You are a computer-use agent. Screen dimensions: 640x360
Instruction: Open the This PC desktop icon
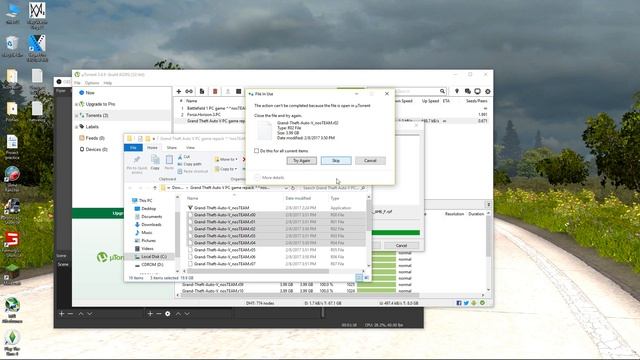(x=12, y=14)
